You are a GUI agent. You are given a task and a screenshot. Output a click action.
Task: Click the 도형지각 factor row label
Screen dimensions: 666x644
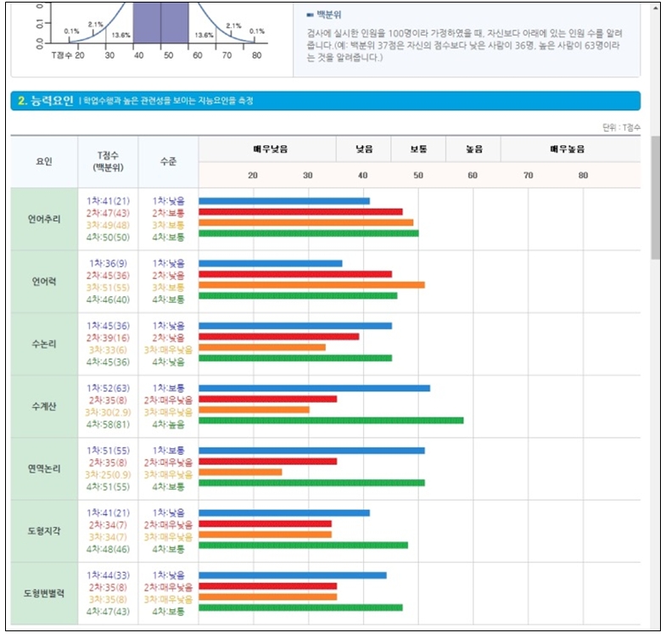coord(44,531)
